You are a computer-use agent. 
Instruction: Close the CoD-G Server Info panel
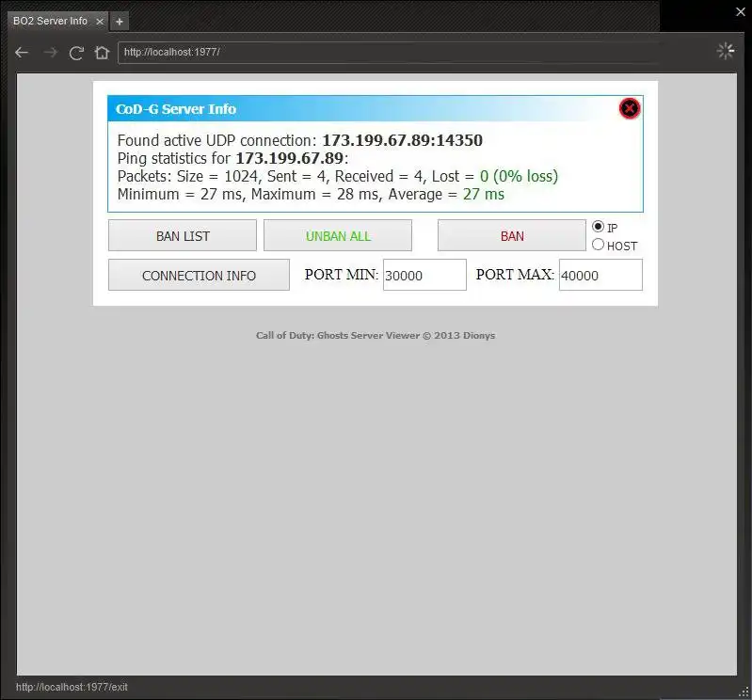click(x=630, y=108)
